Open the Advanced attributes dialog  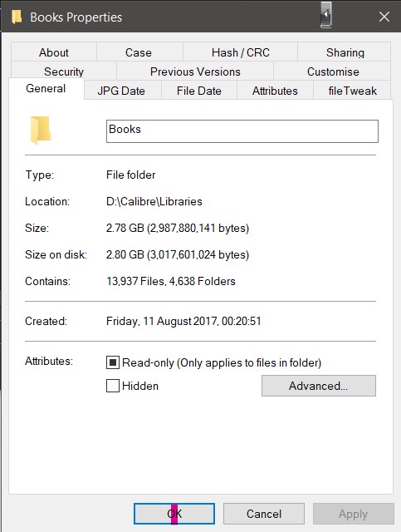click(x=319, y=386)
